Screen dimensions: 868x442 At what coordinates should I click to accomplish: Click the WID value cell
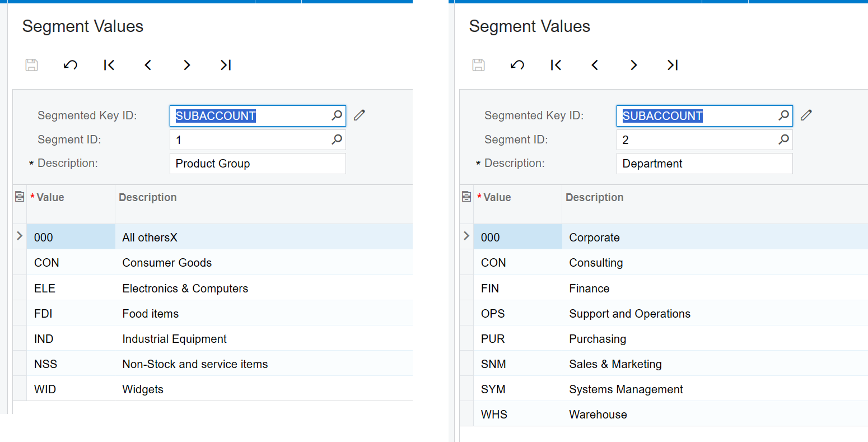[71, 389]
